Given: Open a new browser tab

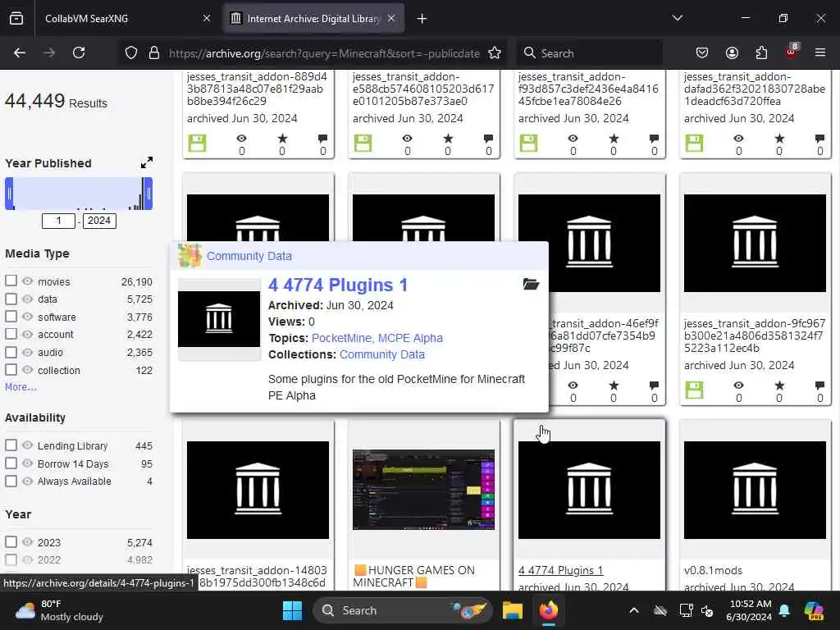Looking at the screenshot, I should coord(422,19).
